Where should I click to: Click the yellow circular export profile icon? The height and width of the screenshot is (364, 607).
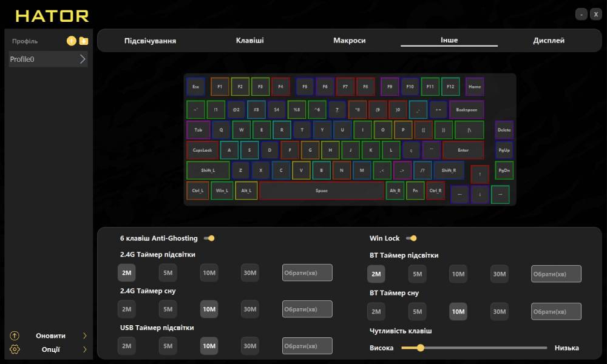click(72, 41)
